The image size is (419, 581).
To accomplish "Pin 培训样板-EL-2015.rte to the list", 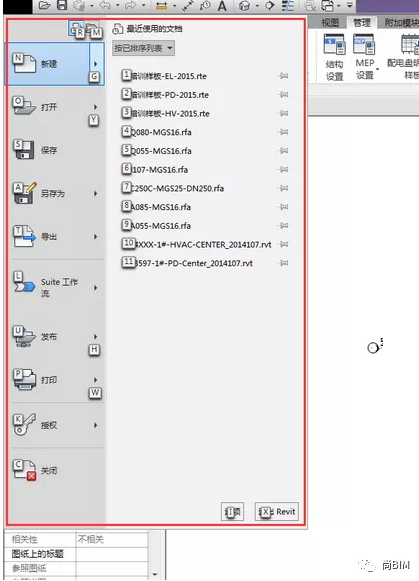I will click(283, 76).
